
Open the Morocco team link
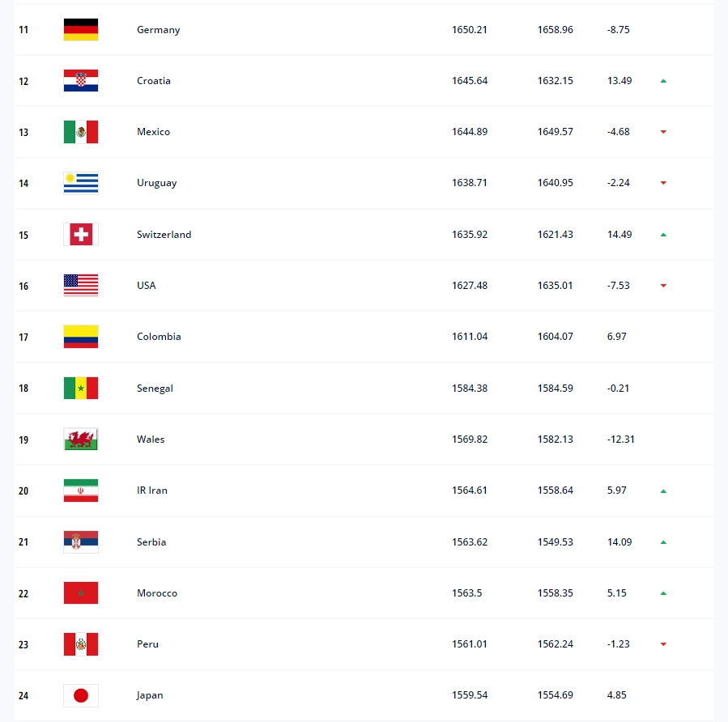click(x=157, y=593)
